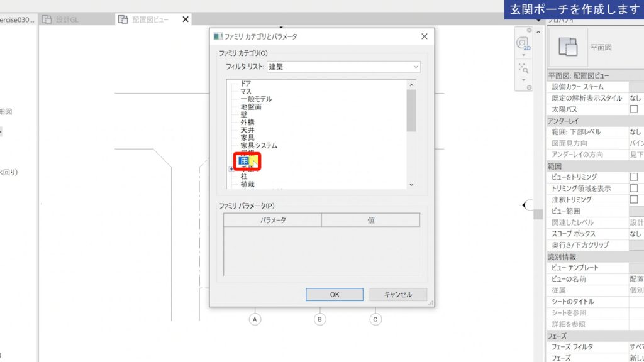This screenshot has width=644, height=362.
Task: Collapse the navigation bar with the chevron
Action: coord(538,31)
